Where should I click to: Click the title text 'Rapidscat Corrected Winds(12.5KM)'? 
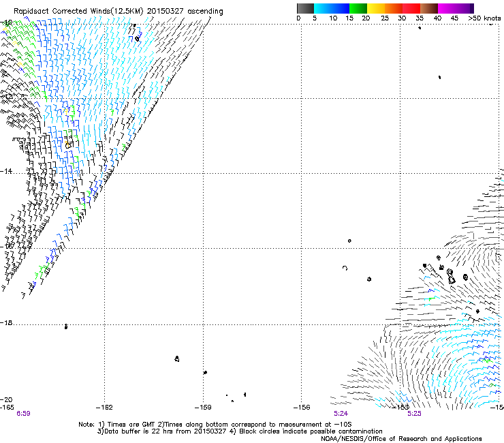pos(78,12)
